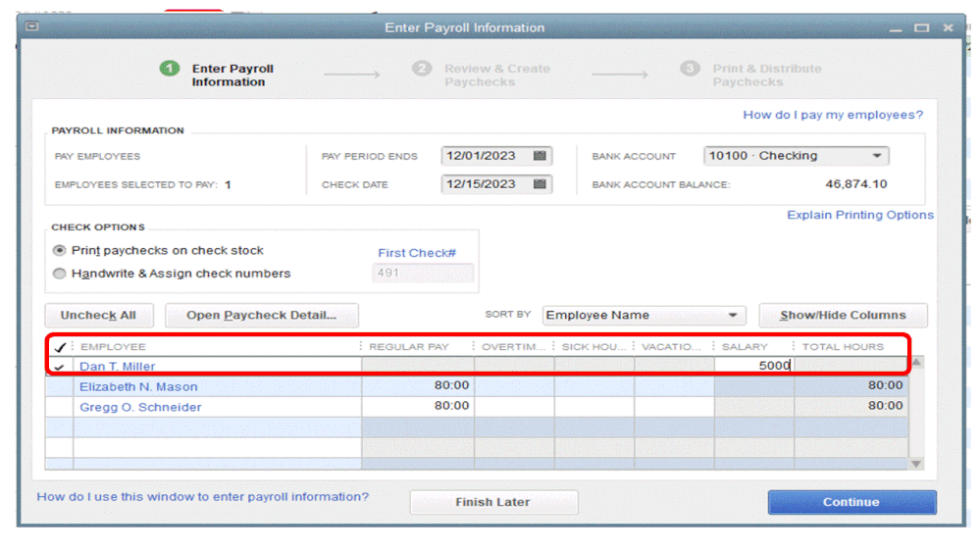Click the First Check# label
Screen dimensions: 980x551
tap(417, 253)
